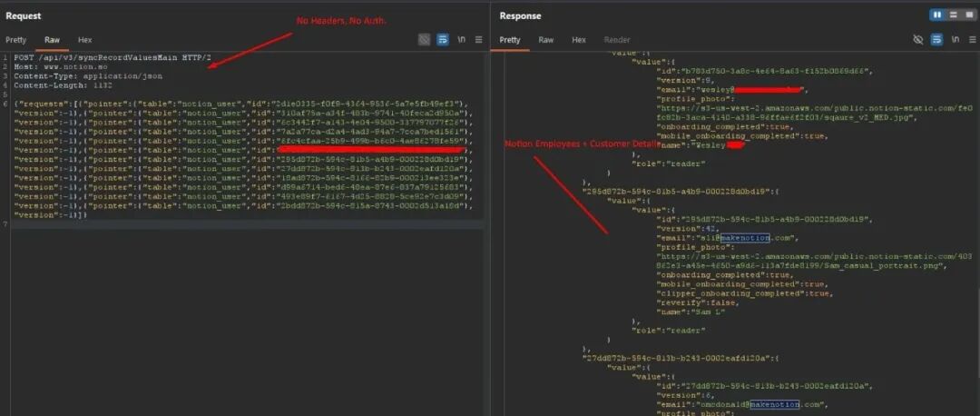
Task: Open the Render tab in Response panel
Action: (x=617, y=39)
